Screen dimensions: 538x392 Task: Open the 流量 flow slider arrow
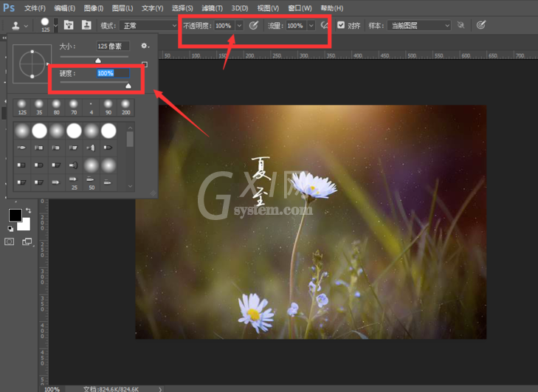(311, 25)
